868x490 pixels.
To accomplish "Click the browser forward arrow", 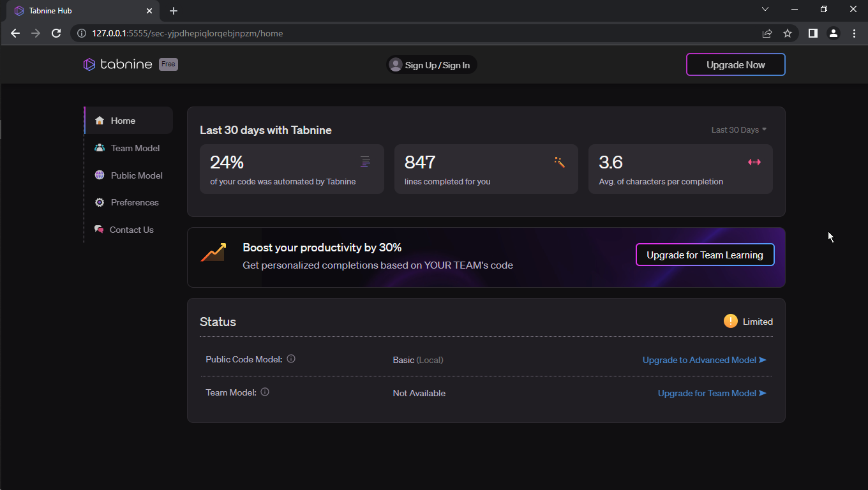I will pos(36,33).
